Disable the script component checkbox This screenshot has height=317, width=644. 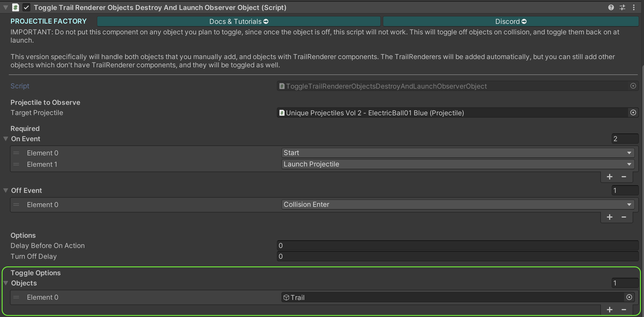pos(26,7)
